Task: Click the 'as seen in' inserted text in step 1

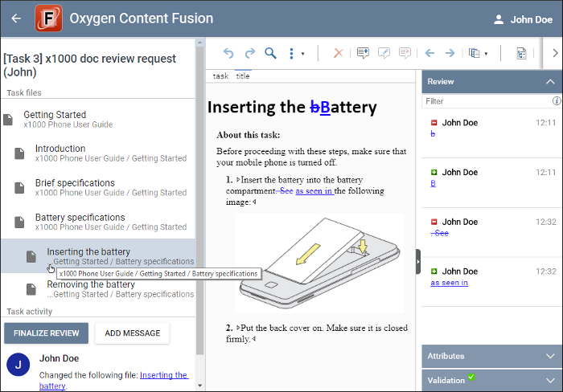Action: point(314,191)
